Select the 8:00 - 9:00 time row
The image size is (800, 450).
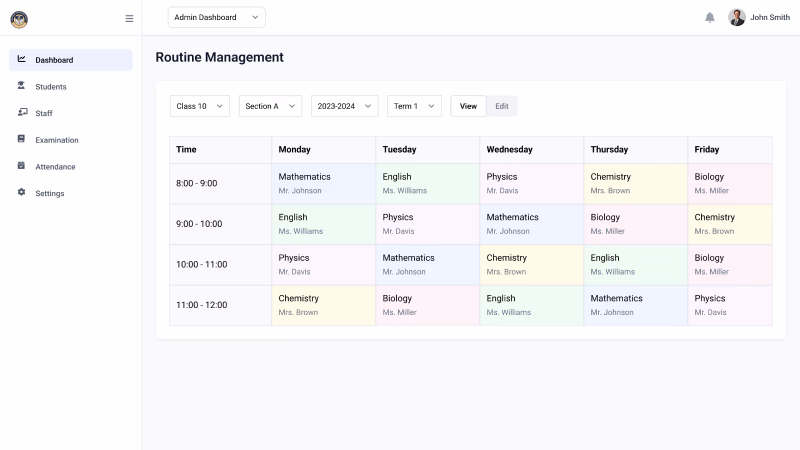tap(220, 184)
